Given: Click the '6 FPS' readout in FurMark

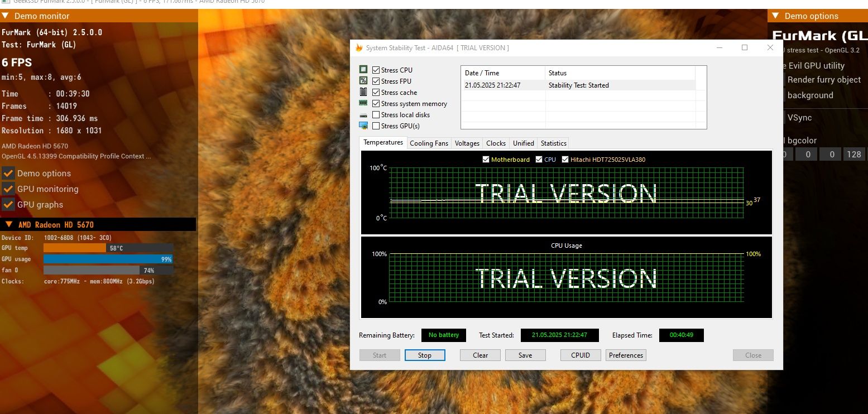Looking at the screenshot, I should point(17,62).
